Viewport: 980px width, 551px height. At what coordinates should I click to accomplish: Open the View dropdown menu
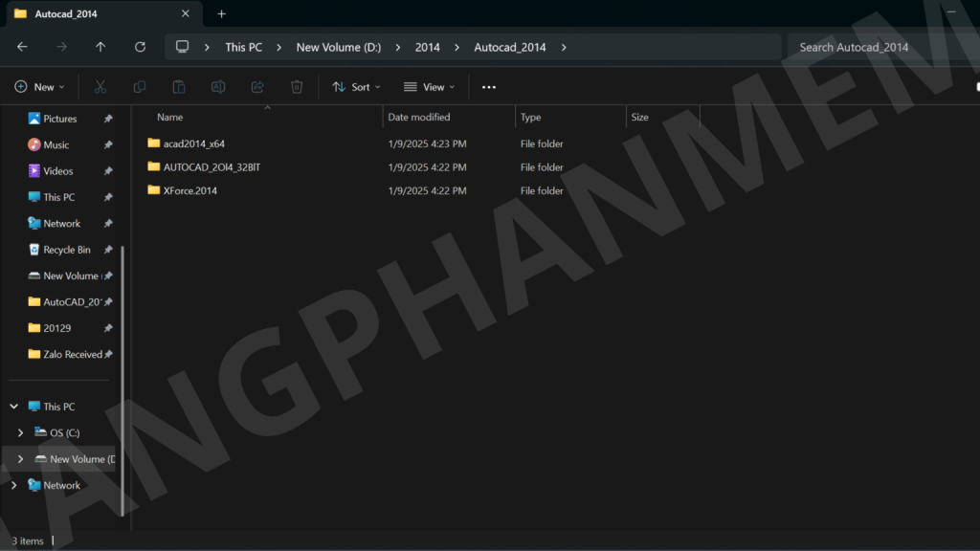[x=429, y=87]
